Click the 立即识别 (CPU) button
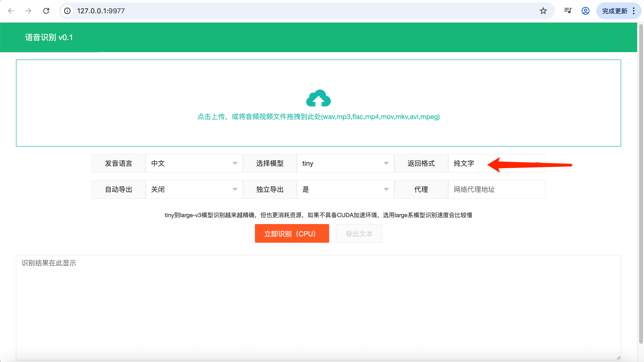The width and height of the screenshot is (644, 362). pyautogui.click(x=292, y=233)
